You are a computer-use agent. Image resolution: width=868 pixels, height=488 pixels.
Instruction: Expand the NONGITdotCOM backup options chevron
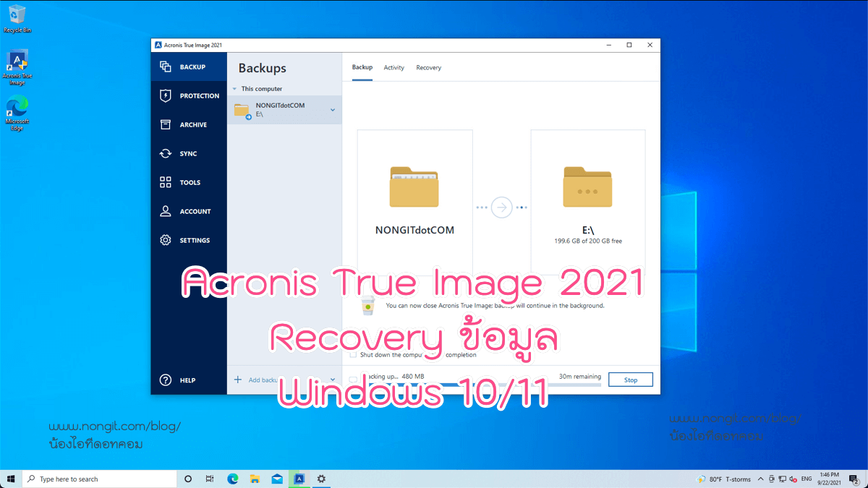333,110
